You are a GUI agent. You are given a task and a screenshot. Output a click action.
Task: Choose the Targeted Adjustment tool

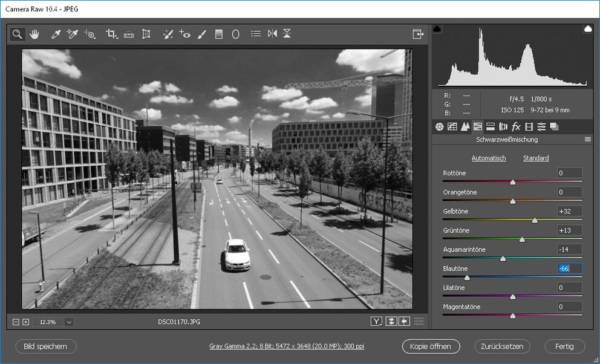click(90, 34)
